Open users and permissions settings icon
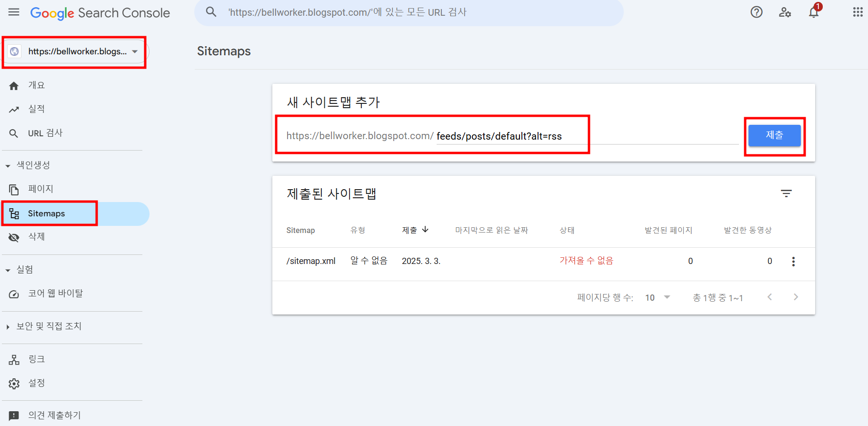868x426 pixels. point(785,12)
